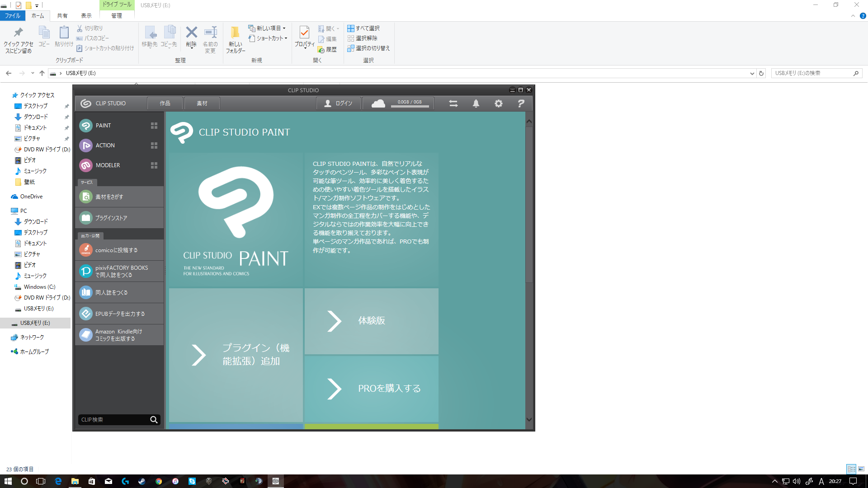The image size is (868, 488).
Task: Toggle grid view next to MODELER
Action: coord(154,165)
